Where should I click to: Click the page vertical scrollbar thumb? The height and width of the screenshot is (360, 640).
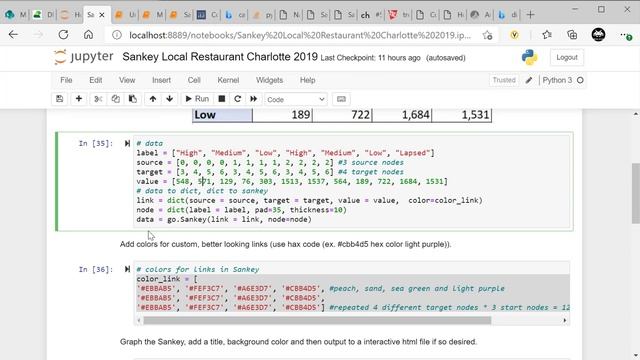pos(636,193)
